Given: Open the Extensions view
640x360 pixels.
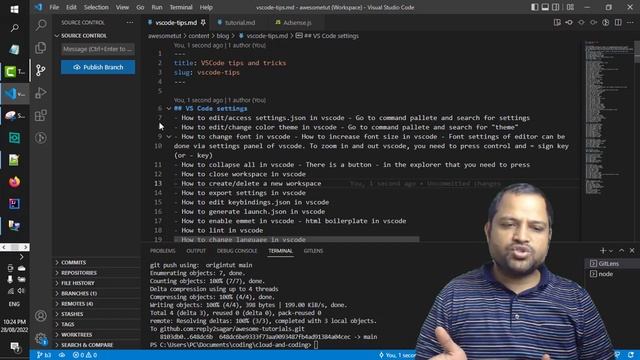Looking at the screenshot, I should coord(40,116).
